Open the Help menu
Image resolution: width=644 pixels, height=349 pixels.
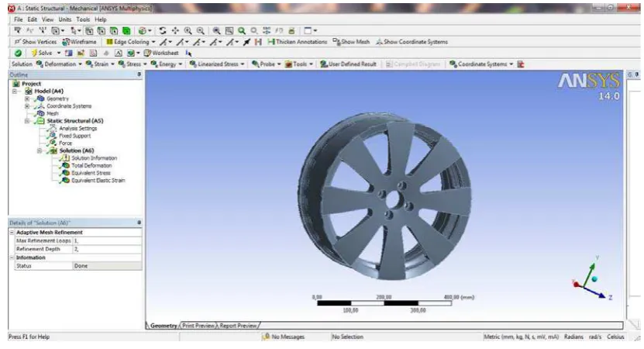(101, 19)
